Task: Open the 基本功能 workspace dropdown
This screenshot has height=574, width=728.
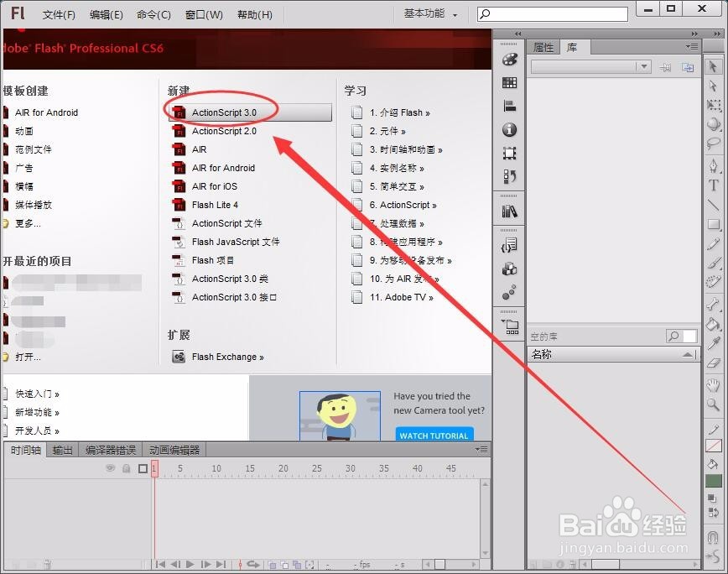Action: click(430, 14)
